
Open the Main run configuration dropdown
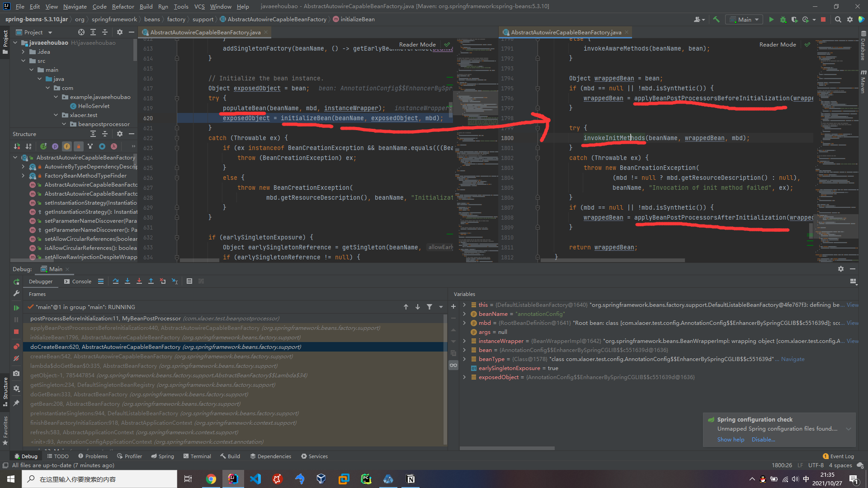click(x=745, y=19)
